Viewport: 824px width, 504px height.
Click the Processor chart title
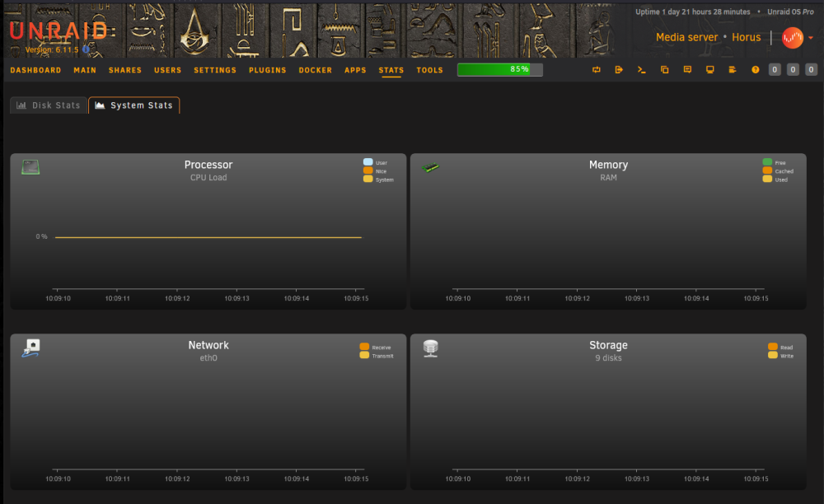[x=208, y=165]
